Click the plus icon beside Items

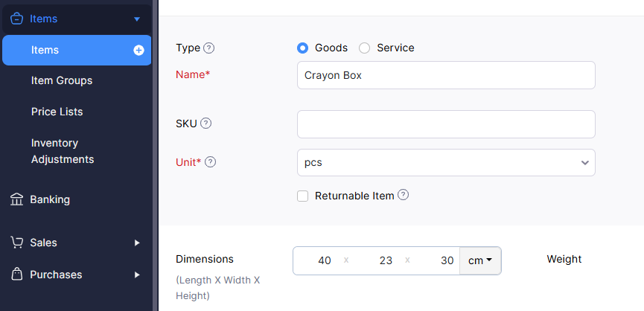(x=138, y=51)
